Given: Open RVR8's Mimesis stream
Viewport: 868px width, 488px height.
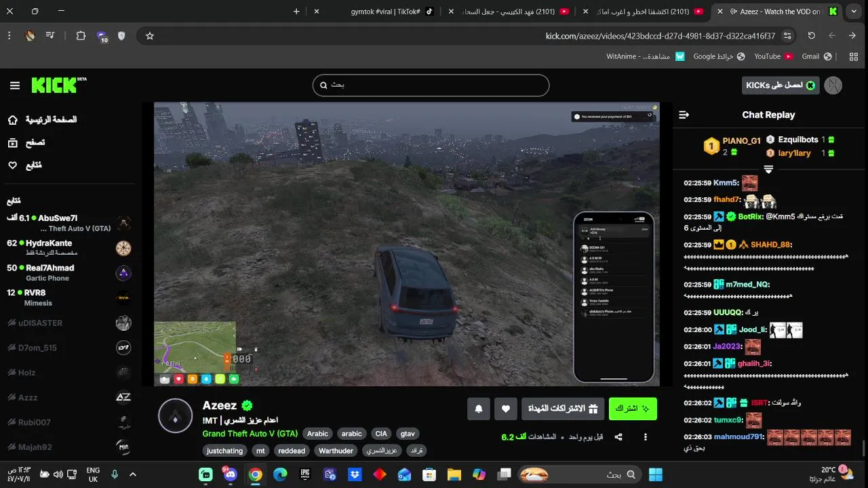Looking at the screenshot, I should click(68, 298).
